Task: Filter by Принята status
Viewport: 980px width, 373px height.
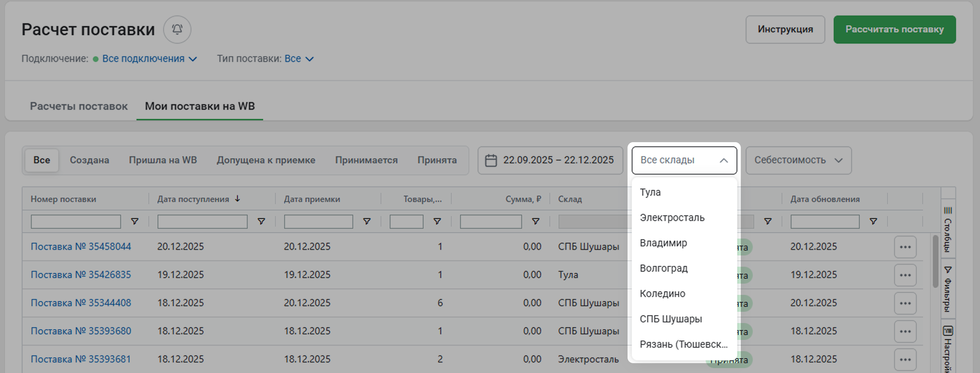Action: [437, 160]
